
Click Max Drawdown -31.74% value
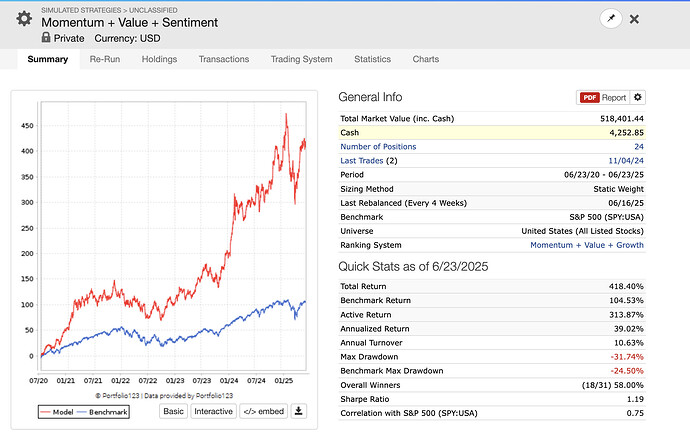[627, 357]
